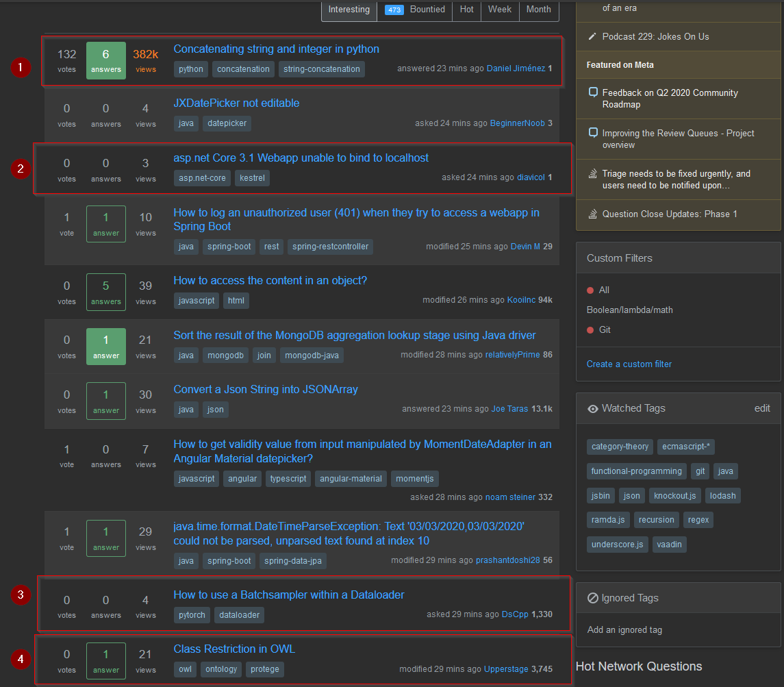Click Add an ignored tag

pyautogui.click(x=624, y=629)
